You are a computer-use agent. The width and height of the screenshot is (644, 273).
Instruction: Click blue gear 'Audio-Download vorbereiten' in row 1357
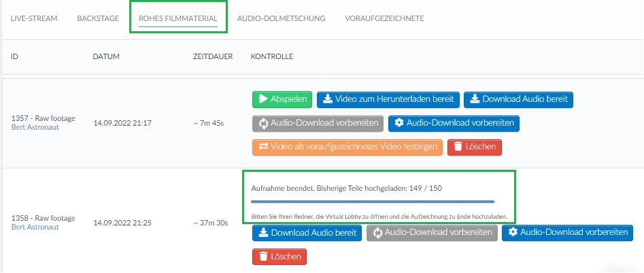pyautogui.click(x=454, y=124)
